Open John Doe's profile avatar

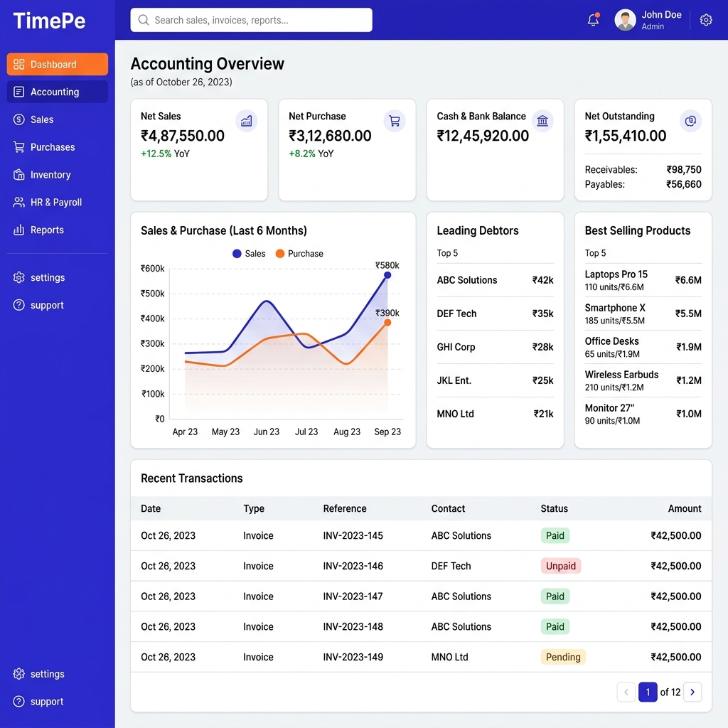[625, 20]
